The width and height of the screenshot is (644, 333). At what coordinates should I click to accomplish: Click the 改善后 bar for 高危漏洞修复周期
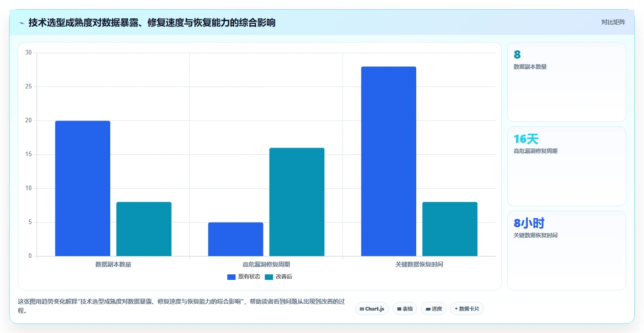tap(297, 202)
